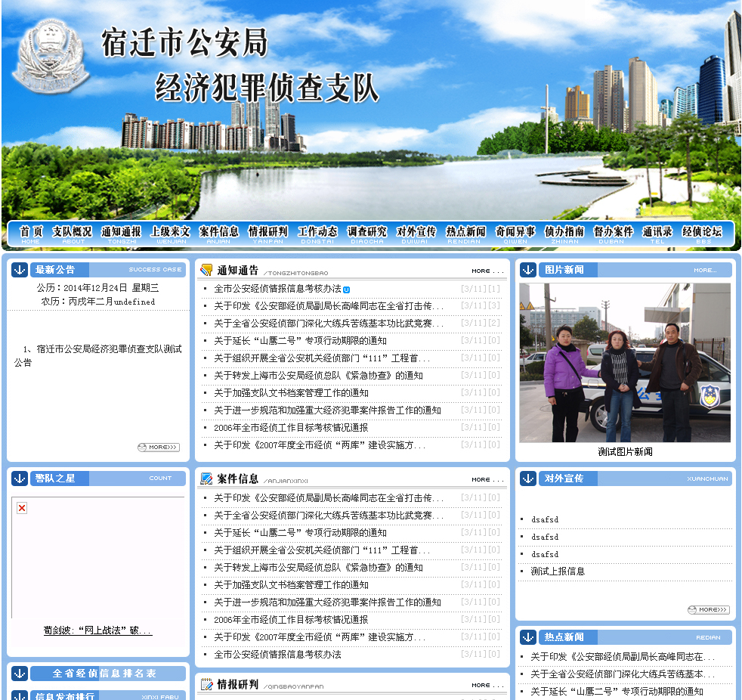
Task: Open the 首页 HOME menu item
Action: pyautogui.click(x=31, y=235)
